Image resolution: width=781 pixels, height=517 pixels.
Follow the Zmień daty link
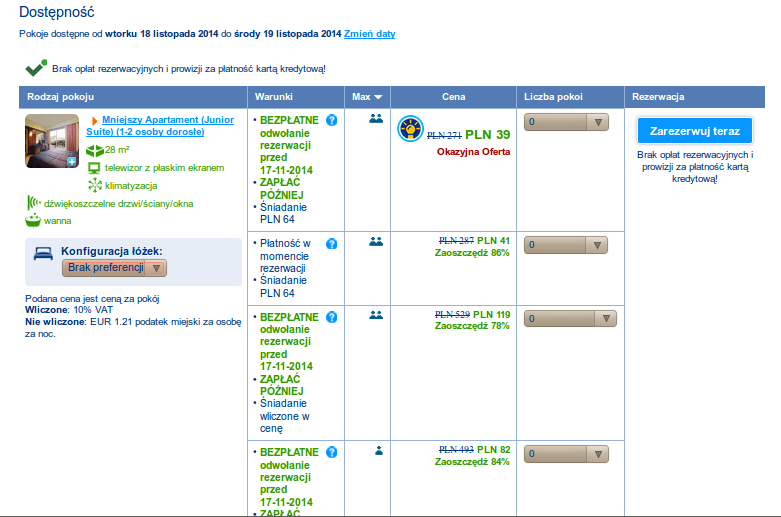[x=370, y=34]
